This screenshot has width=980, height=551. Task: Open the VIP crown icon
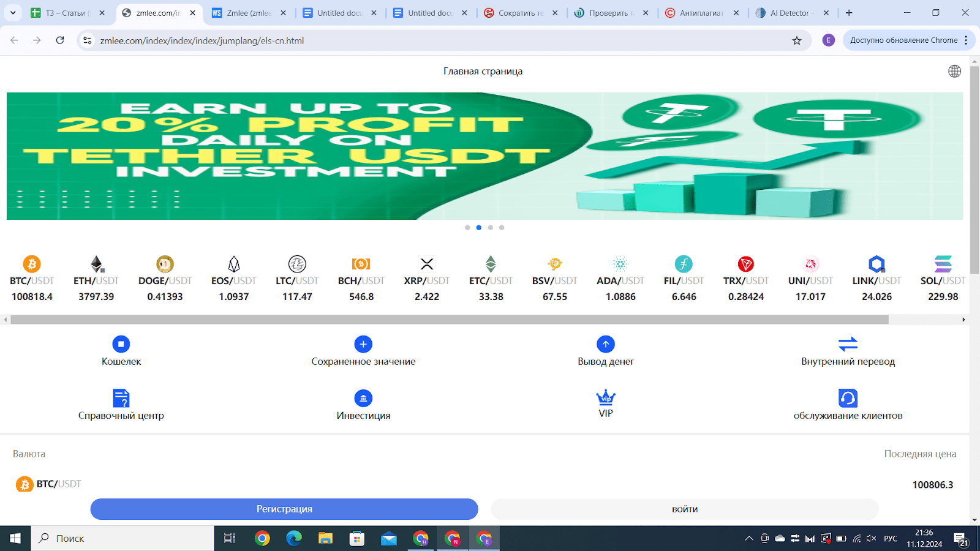pyautogui.click(x=606, y=397)
